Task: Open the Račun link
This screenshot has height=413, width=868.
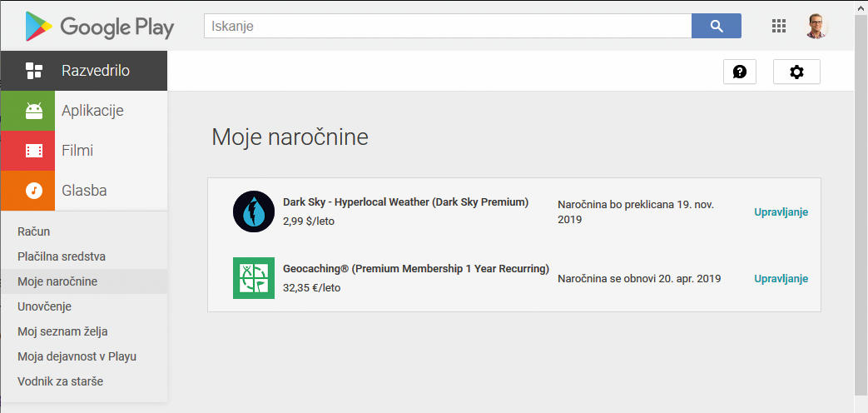Action: click(x=34, y=231)
